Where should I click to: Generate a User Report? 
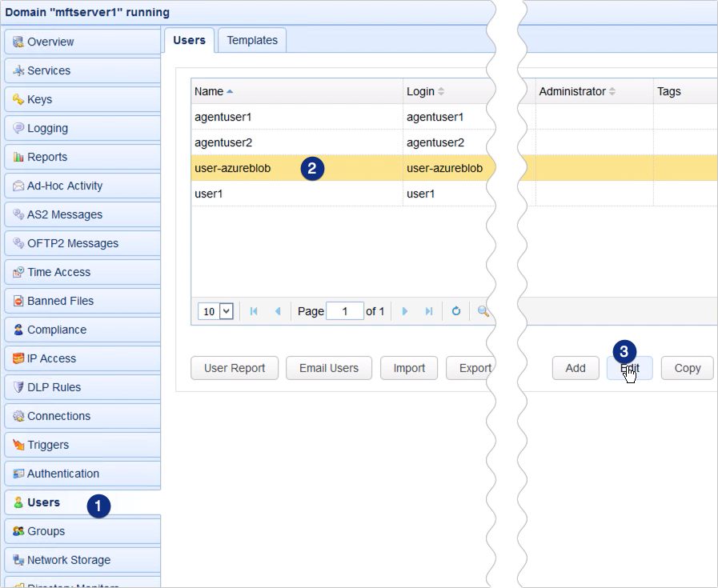click(x=234, y=368)
